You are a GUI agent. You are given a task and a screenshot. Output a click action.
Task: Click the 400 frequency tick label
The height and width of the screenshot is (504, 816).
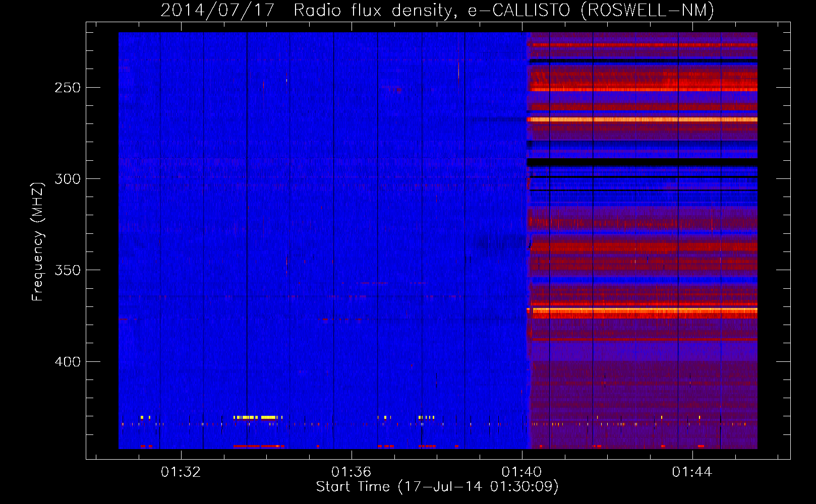(x=68, y=362)
